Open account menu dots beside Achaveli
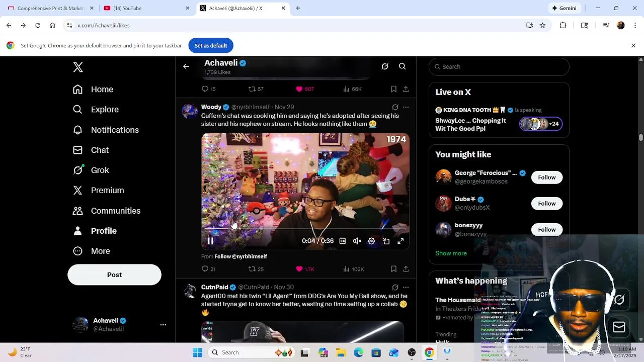The height and width of the screenshot is (362, 644). tap(163, 325)
